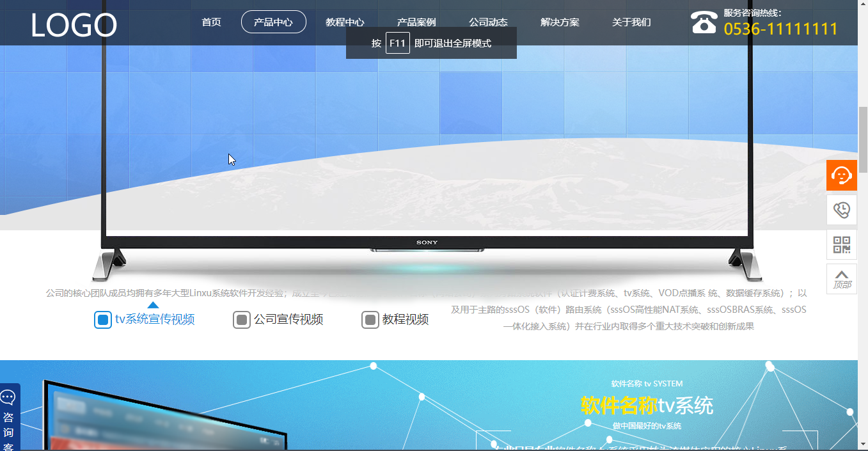This screenshot has height=451, width=868.
Task: Switch to 教程中心 in the navigation
Action: (345, 22)
